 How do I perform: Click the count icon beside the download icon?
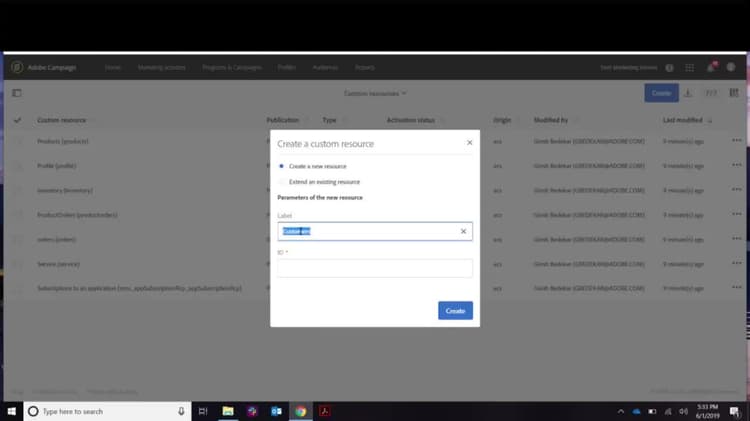(x=711, y=93)
